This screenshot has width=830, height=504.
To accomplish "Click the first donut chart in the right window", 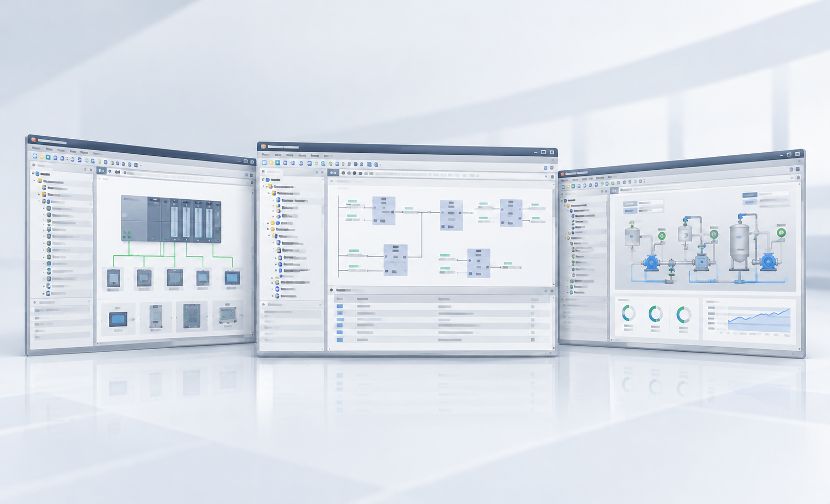I will click(628, 313).
